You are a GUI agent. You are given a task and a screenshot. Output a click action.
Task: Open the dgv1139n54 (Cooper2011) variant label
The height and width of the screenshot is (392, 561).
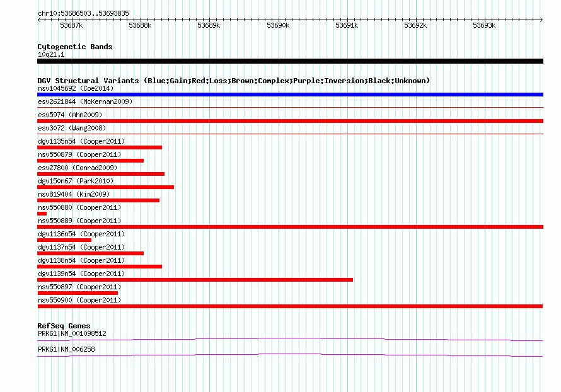tap(81, 274)
